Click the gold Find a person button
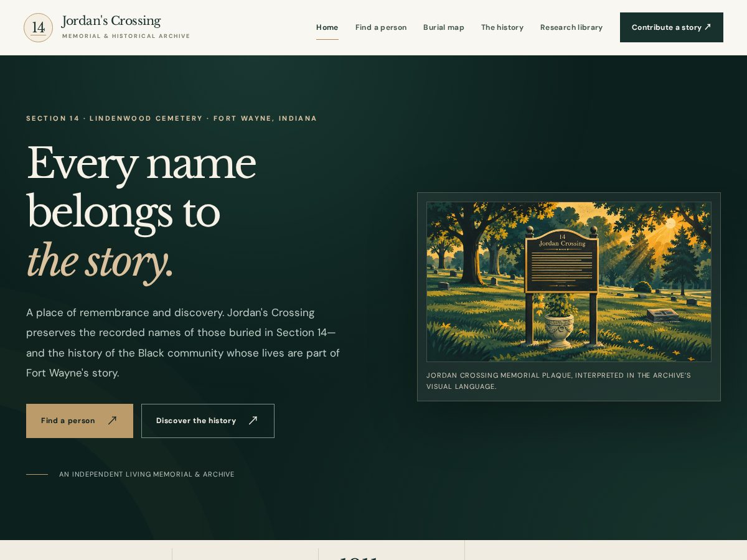 80,421
